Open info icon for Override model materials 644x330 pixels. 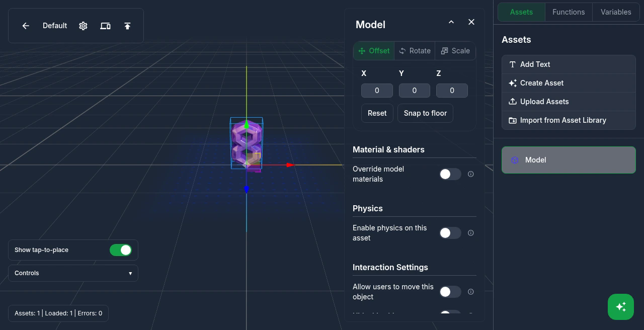pos(471,174)
